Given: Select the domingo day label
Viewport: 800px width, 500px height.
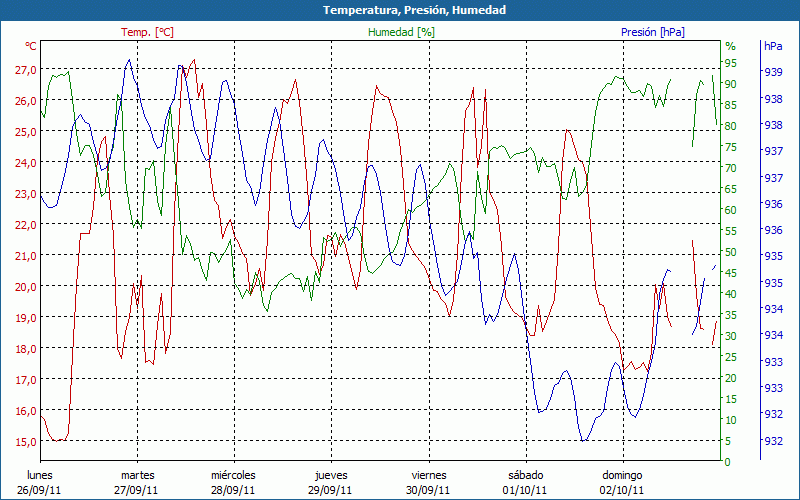Looking at the screenshot, I should click(x=622, y=475).
